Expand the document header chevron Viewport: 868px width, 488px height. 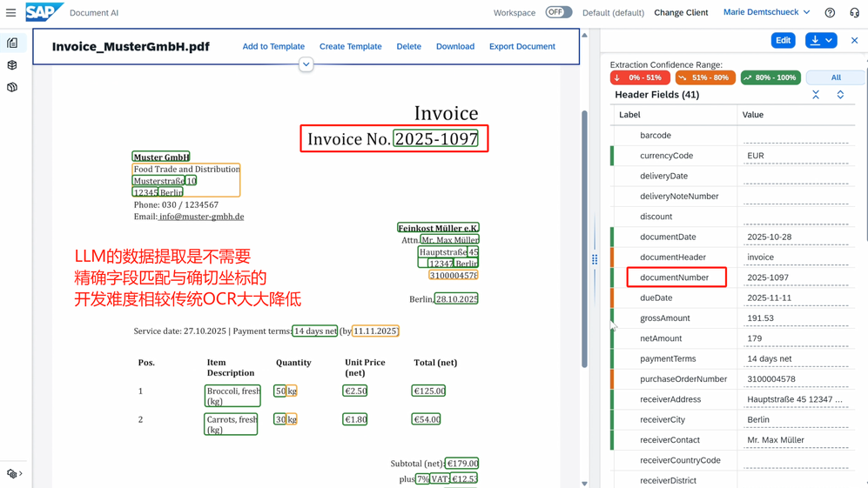point(306,64)
